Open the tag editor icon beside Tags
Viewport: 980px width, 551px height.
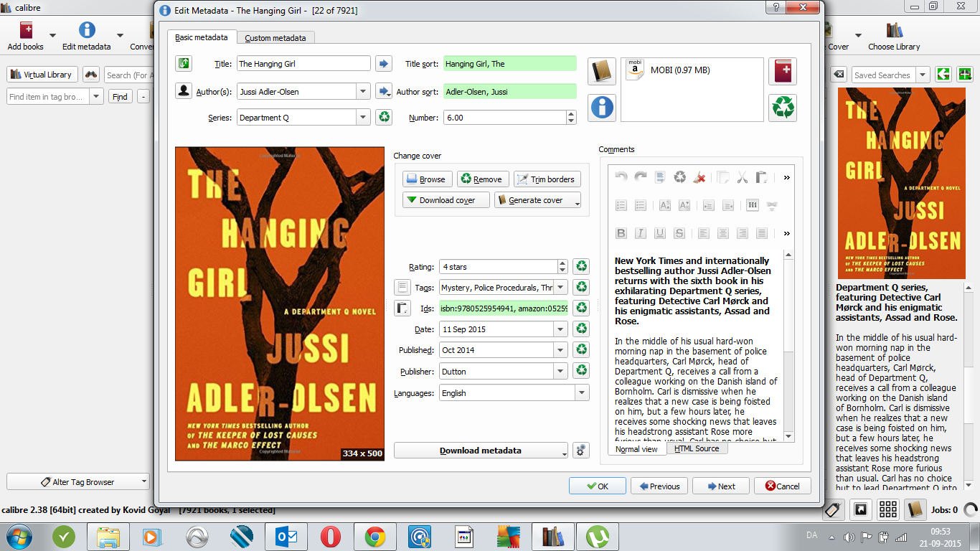402,288
